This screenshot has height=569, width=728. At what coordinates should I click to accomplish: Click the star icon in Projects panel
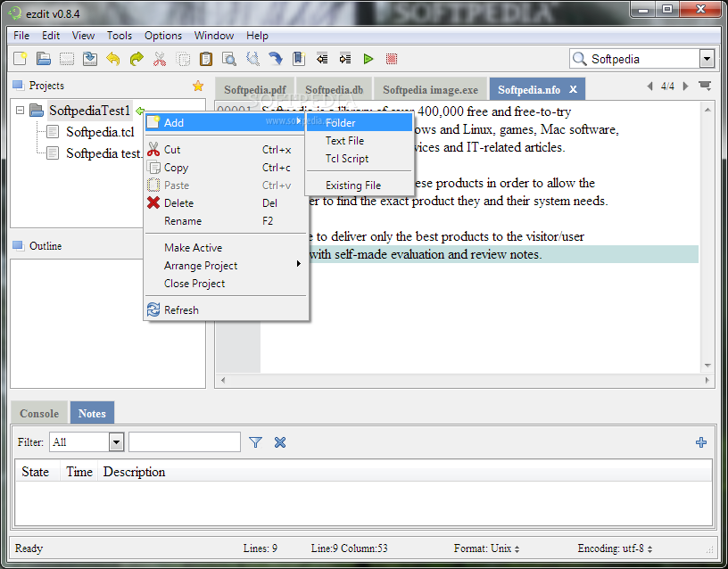(x=198, y=86)
